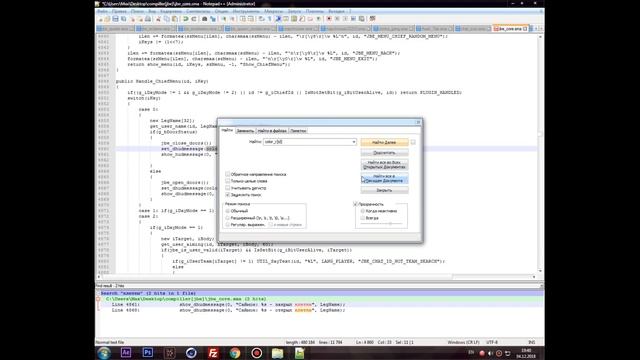Click the Zoom Out toolbar icon
Viewport: 640px width, 360px height.
point(232,19)
